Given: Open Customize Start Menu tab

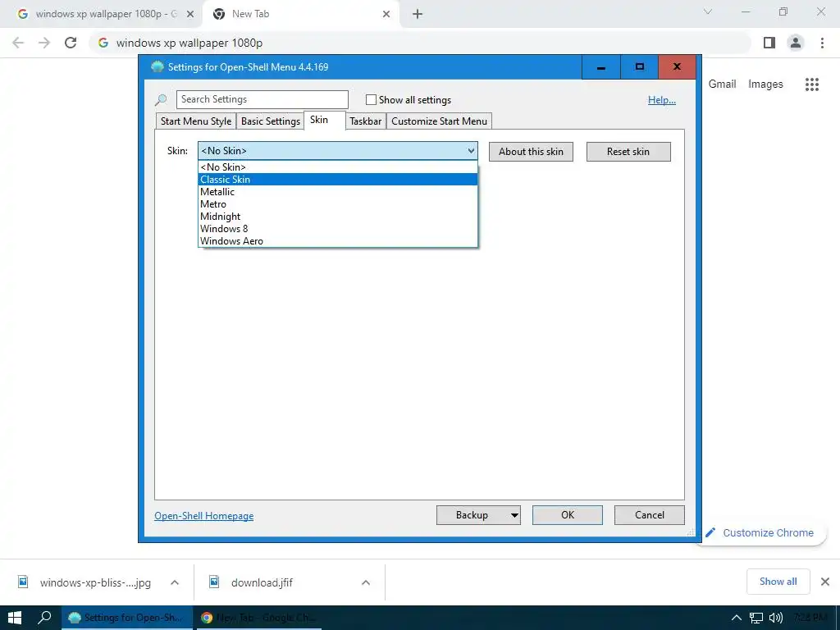Looking at the screenshot, I should [x=440, y=121].
